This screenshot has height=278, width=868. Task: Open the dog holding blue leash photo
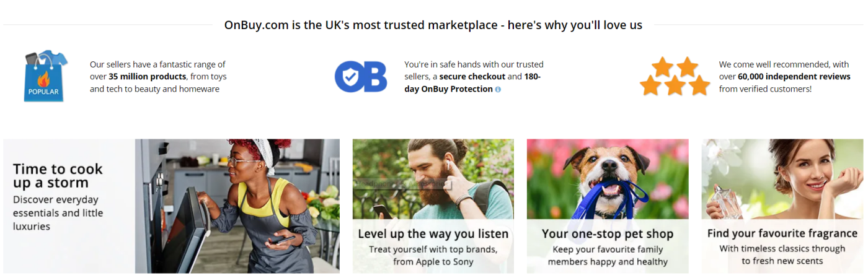click(608, 179)
